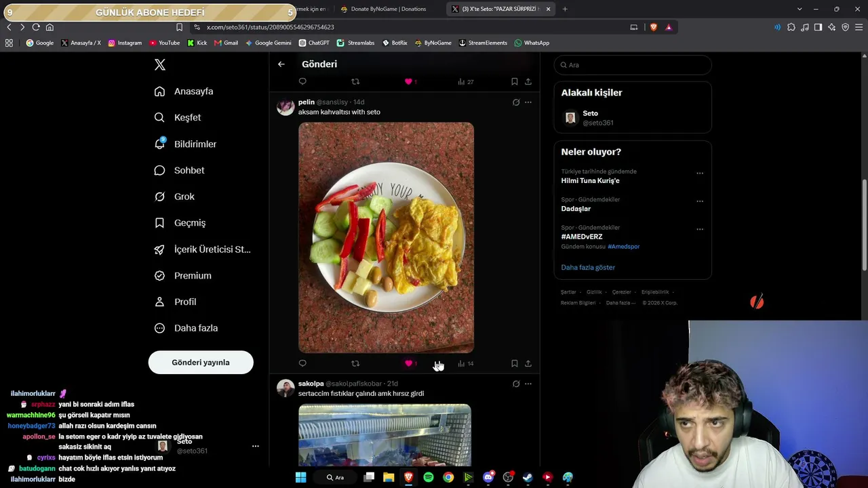Viewport: 868px width, 488px height.
Task: Share the top post with 27 views
Action: (x=528, y=81)
